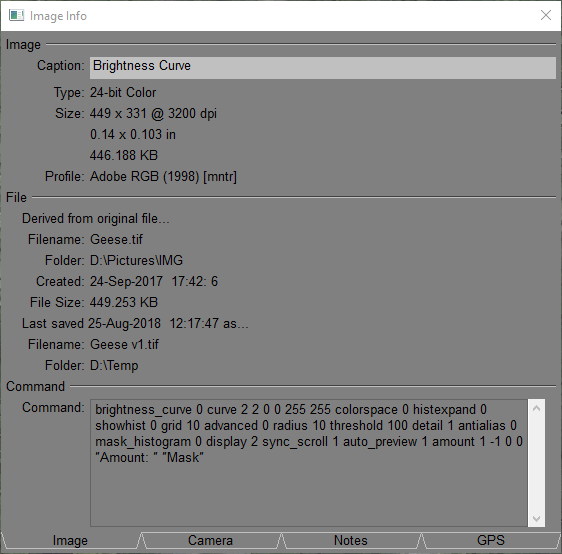Switch to the Image tab

(70, 540)
